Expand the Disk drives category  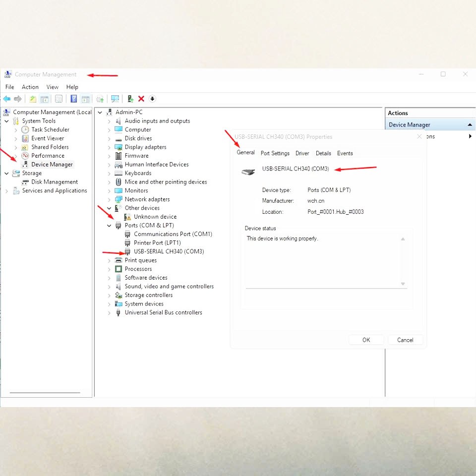(x=109, y=139)
